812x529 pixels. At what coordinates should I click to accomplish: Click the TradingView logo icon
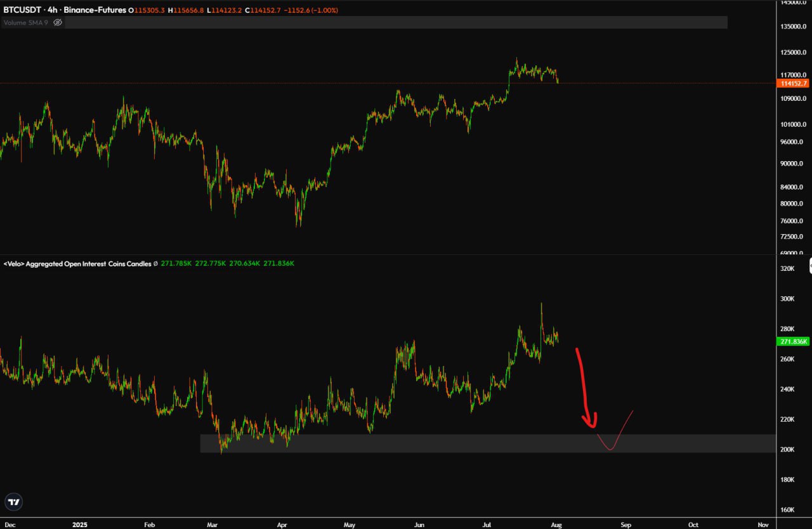coord(14,502)
